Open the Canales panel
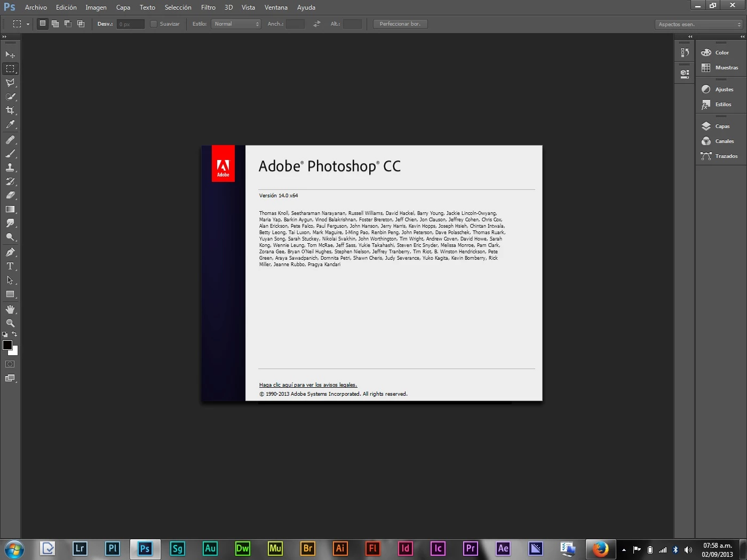Viewport: 747px width, 560px height. [720, 141]
